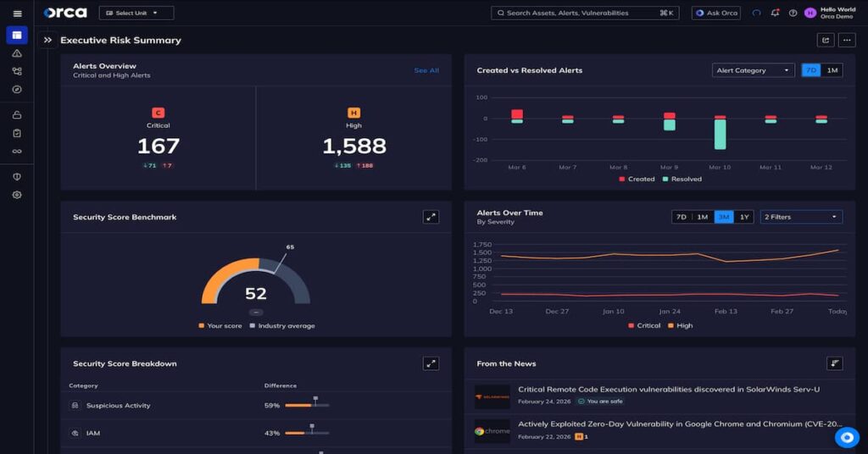Click the 59% difference value

(272, 406)
